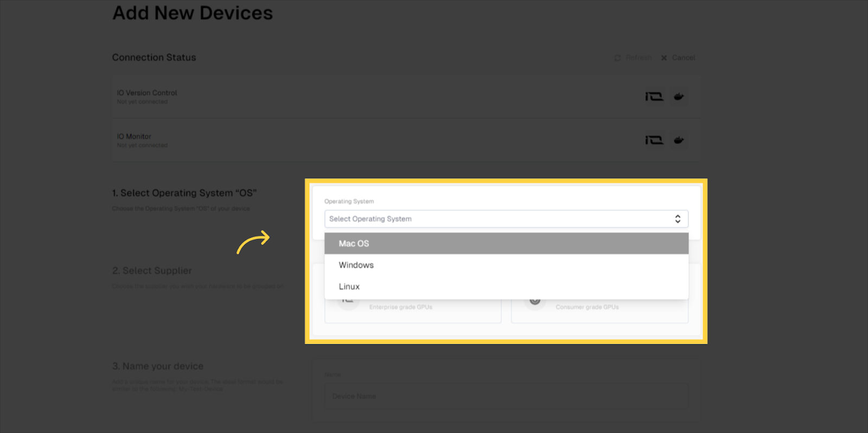
Task: Choose Mac OS from the dropdown list
Action: (506, 243)
